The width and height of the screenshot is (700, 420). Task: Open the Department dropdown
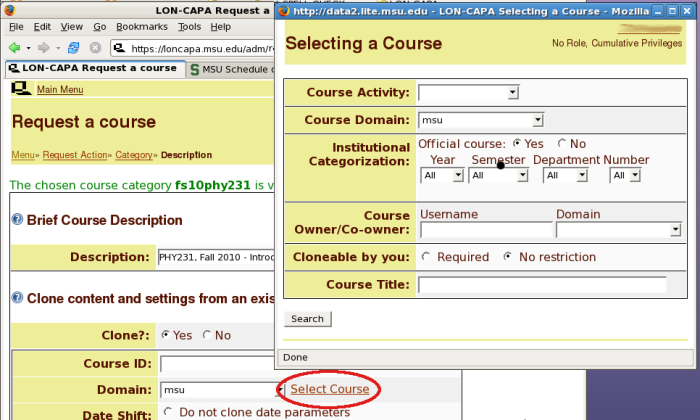point(565,175)
